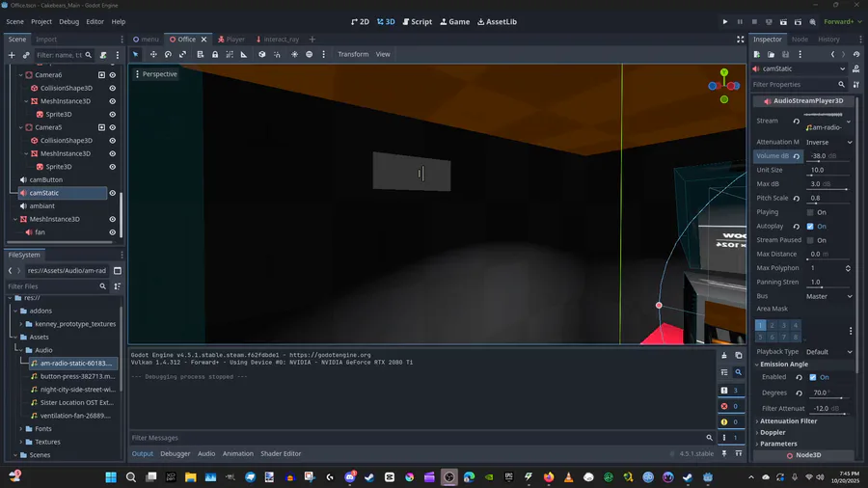Toggle visibility of camStatic node

click(x=113, y=193)
